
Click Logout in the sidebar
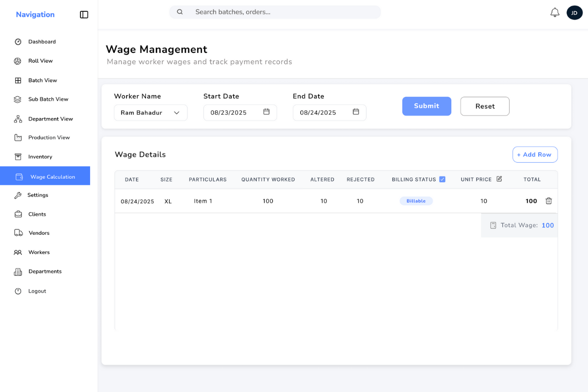point(37,291)
